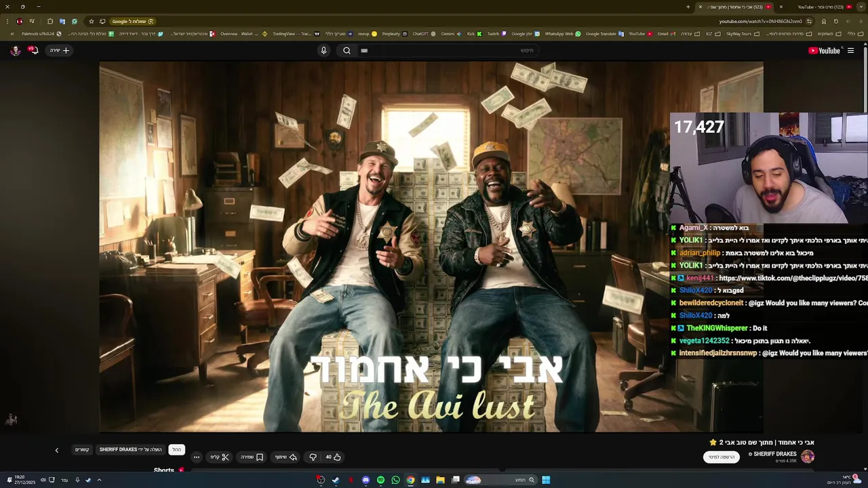Switch to the 'YouTube' (123) second tab

[x=821, y=7]
